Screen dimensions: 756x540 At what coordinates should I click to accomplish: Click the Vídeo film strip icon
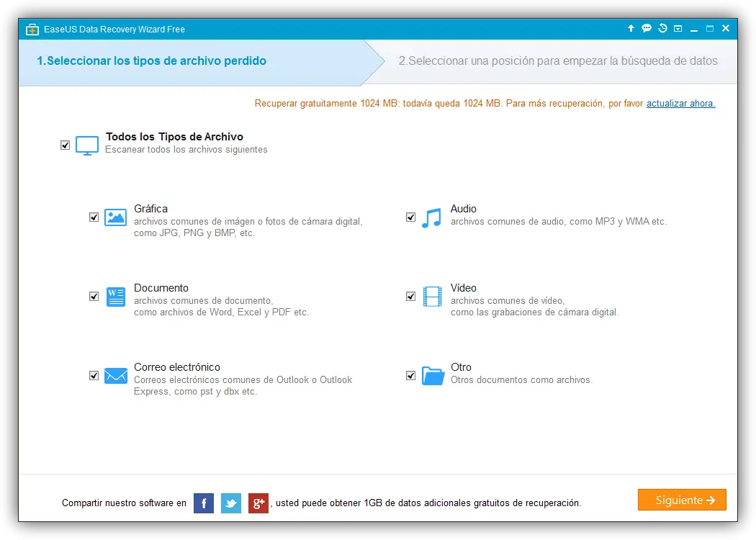[433, 297]
